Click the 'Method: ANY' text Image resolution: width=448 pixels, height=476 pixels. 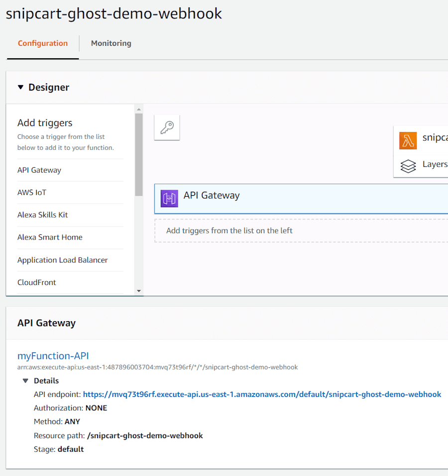[x=57, y=422]
